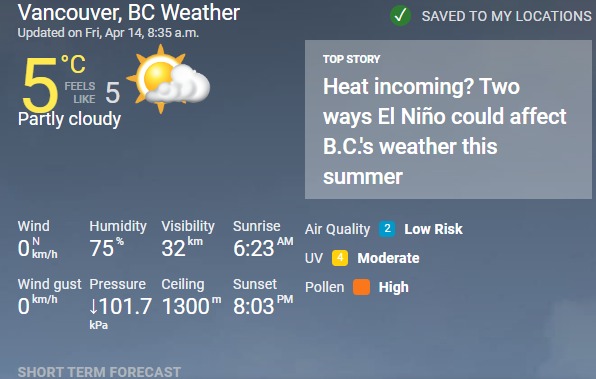Click the Humidity 75% reading
The image size is (596, 379).
(107, 248)
